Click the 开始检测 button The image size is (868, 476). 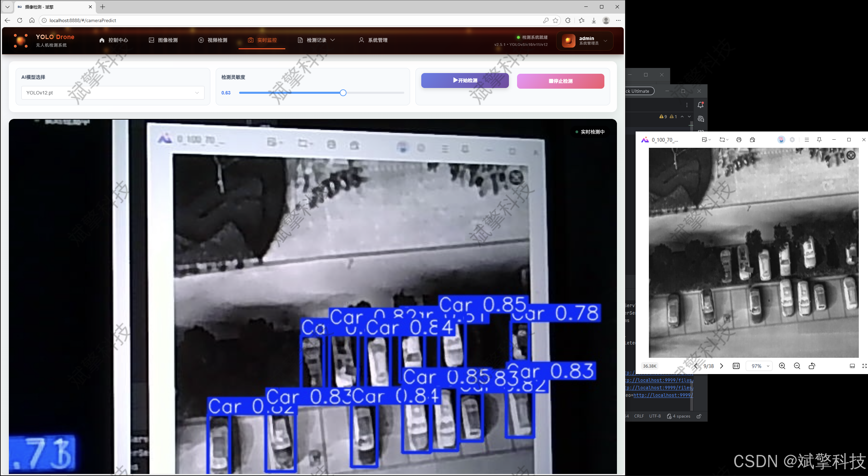pyautogui.click(x=465, y=81)
